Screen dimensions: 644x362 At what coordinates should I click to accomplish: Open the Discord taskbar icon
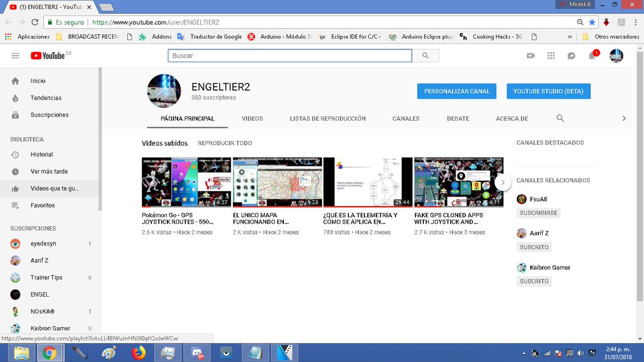(x=197, y=353)
